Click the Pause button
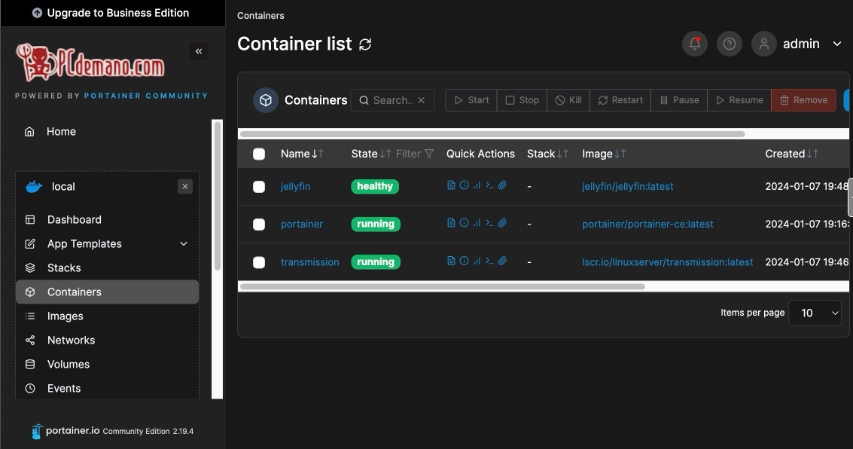This screenshot has height=449, width=853. click(x=679, y=100)
